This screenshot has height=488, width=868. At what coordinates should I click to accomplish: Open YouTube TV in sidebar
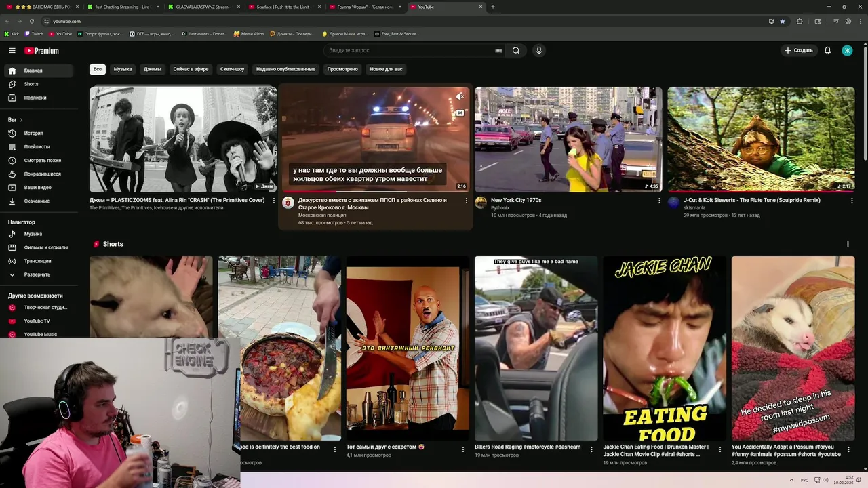[x=39, y=321]
